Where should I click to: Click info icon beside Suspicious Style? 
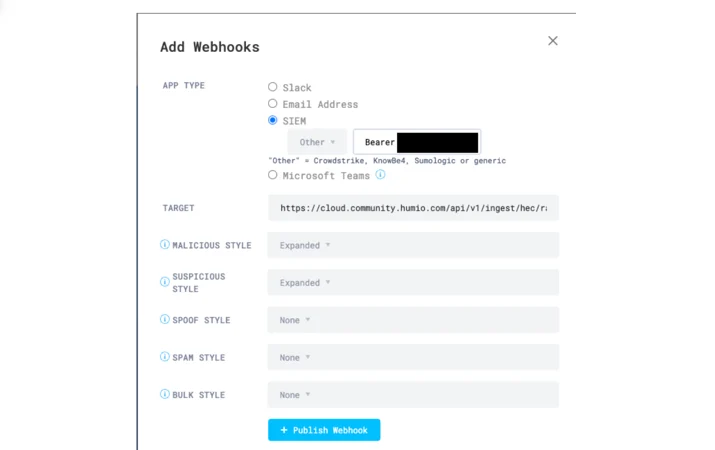click(165, 282)
